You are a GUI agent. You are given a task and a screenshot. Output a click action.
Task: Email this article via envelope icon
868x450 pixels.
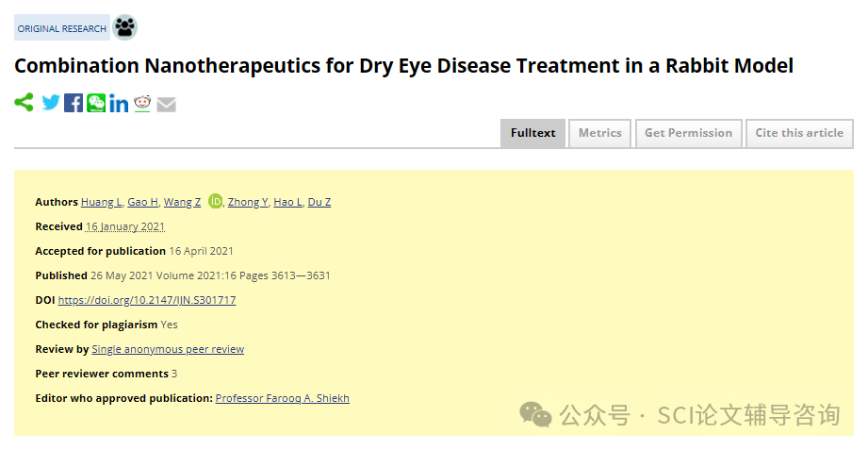[166, 104]
